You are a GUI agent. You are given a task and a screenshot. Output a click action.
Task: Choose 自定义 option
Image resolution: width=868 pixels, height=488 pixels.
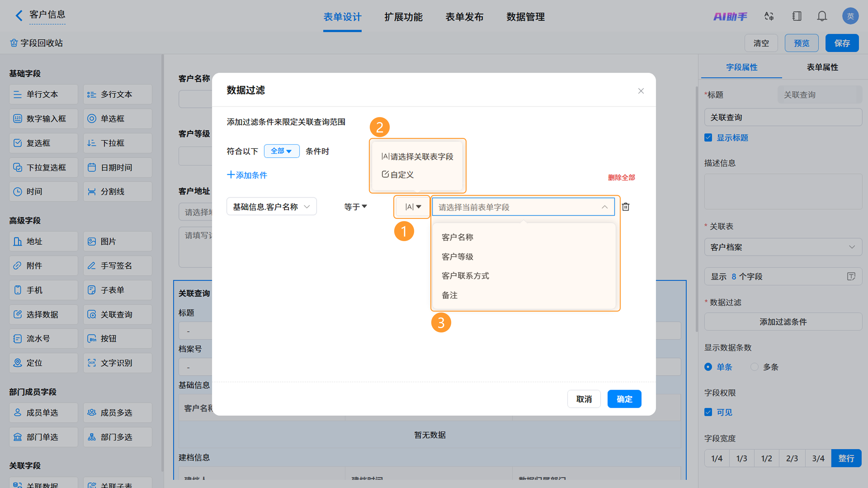tap(398, 175)
